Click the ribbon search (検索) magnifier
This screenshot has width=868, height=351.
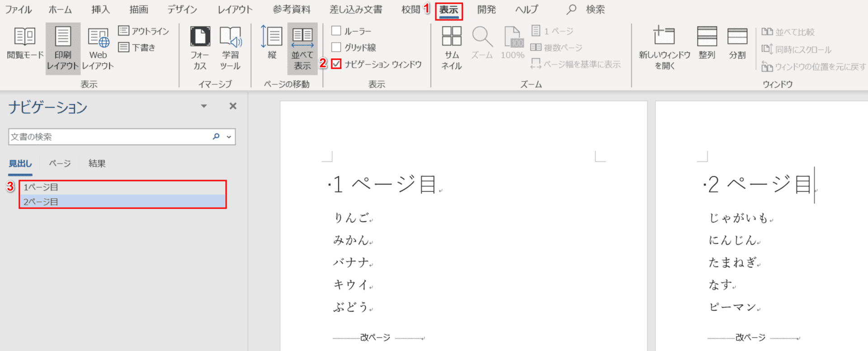pos(571,9)
